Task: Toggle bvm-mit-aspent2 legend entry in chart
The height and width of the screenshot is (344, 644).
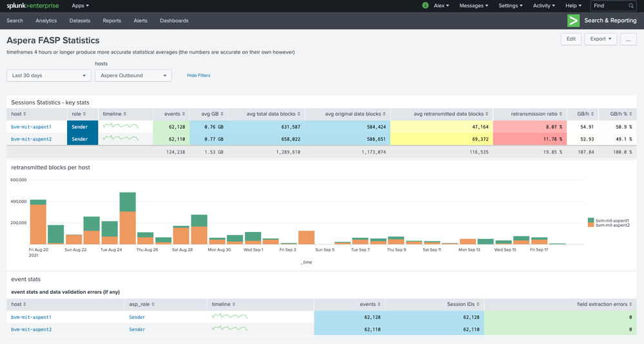Action: point(609,225)
